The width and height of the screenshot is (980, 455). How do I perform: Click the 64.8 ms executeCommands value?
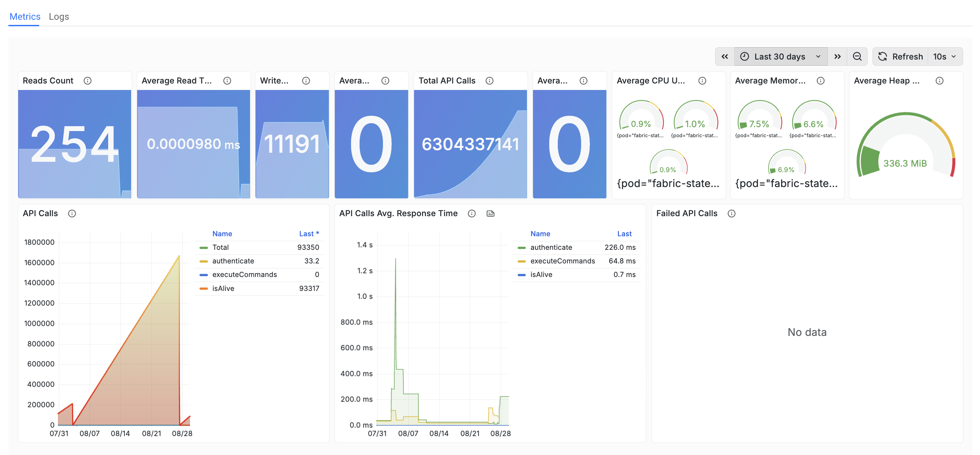pyautogui.click(x=622, y=261)
